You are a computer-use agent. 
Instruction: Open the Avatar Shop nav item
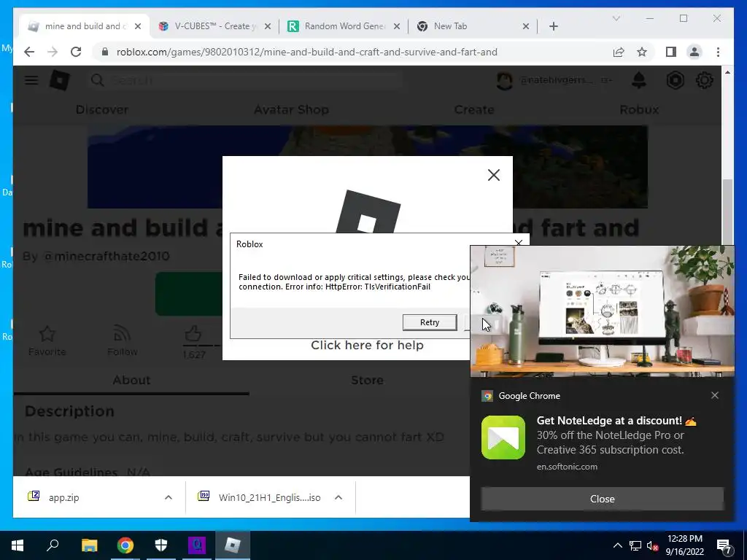click(291, 109)
